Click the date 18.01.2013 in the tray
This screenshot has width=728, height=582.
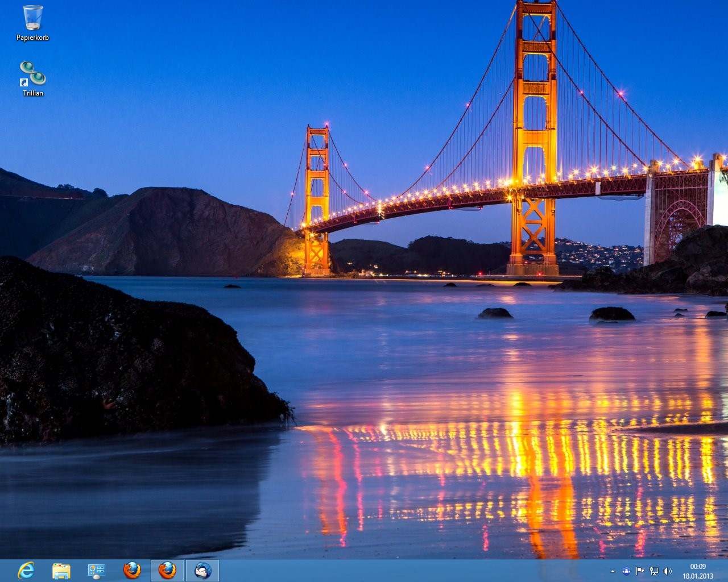point(698,576)
